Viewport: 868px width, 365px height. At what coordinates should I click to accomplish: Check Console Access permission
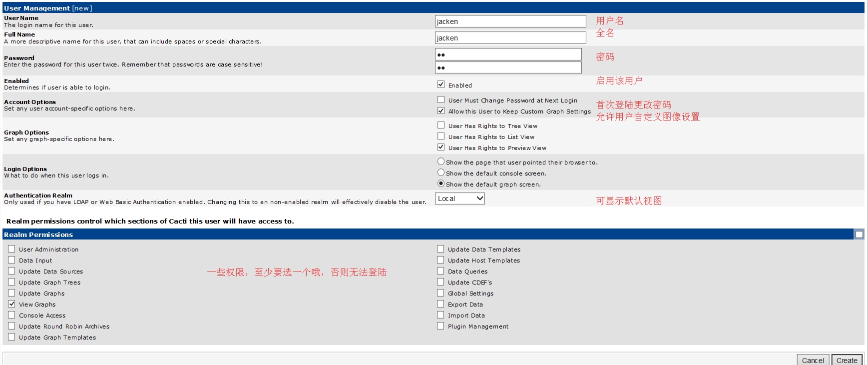[x=11, y=314]
